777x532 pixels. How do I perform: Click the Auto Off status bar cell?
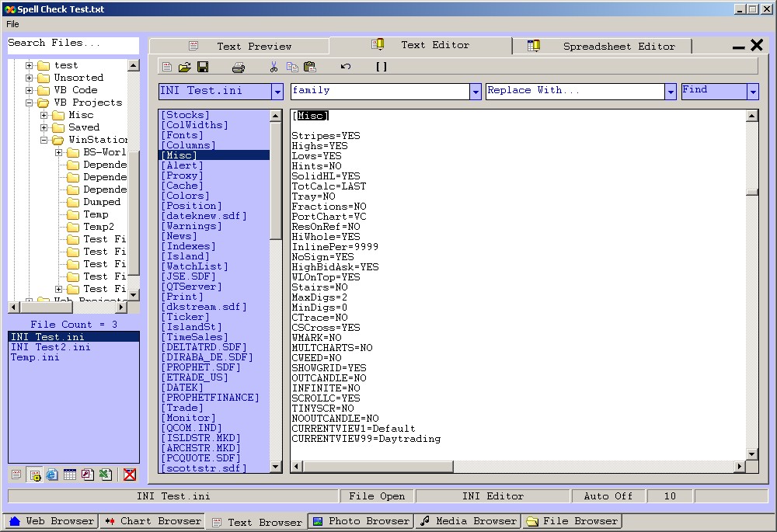coord(608,495)
